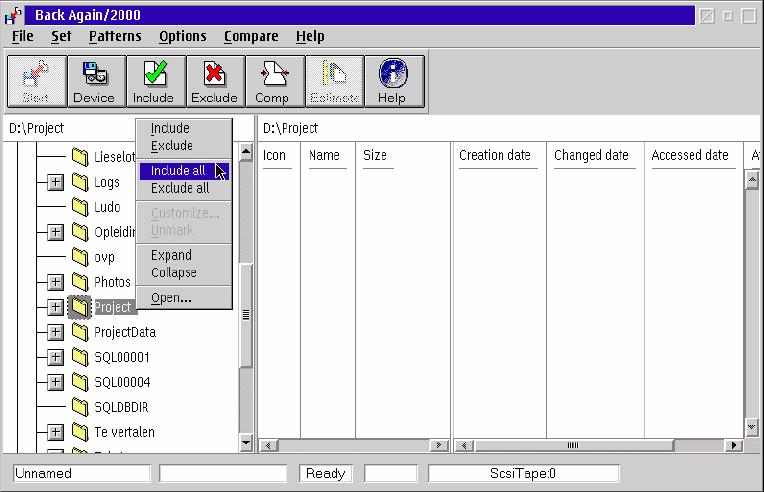764x492 pixels.
Task: Click the Ready status indicator
Action: 325,473
